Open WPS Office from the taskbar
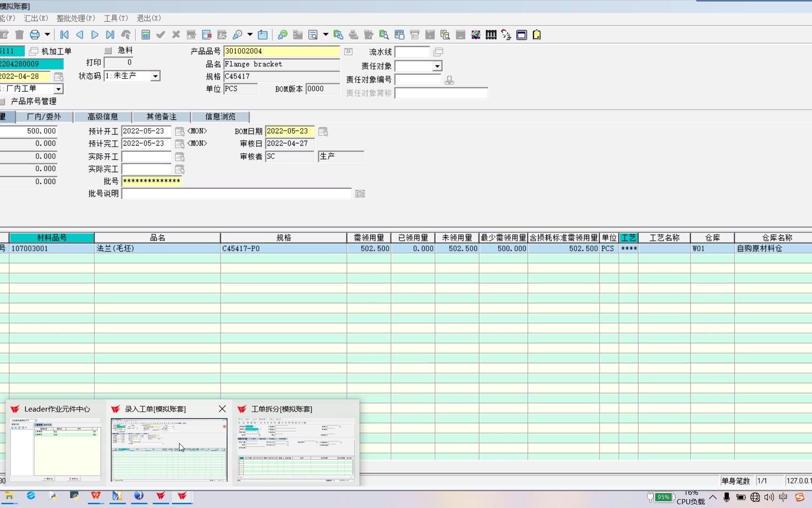The width and height of the screenshot is (812, 508). (96, 495)
